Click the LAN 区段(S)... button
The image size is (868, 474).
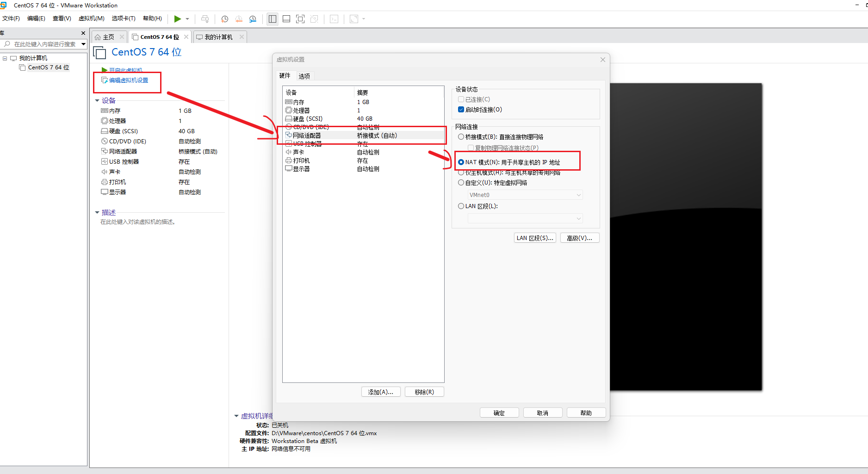[x=535, y=238]
